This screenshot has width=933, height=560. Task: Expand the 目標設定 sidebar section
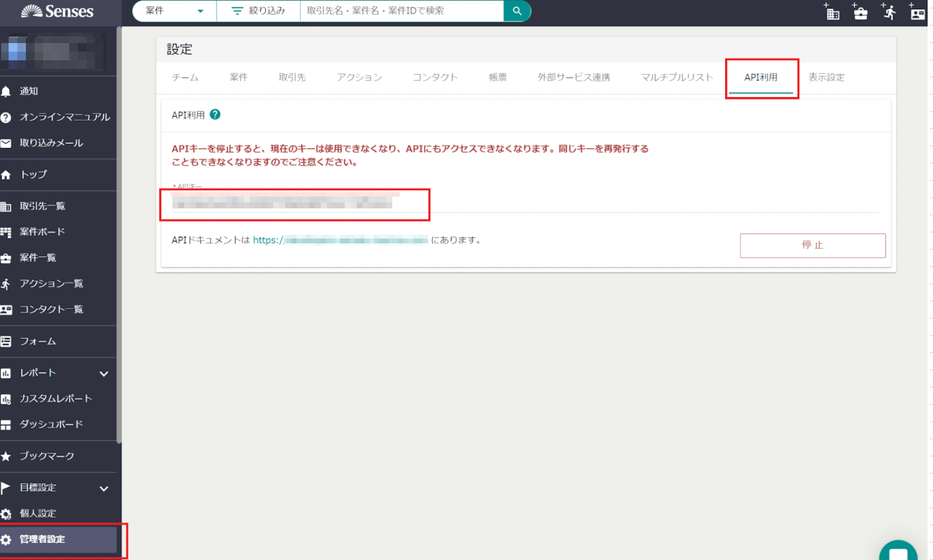tap(103, 488)
